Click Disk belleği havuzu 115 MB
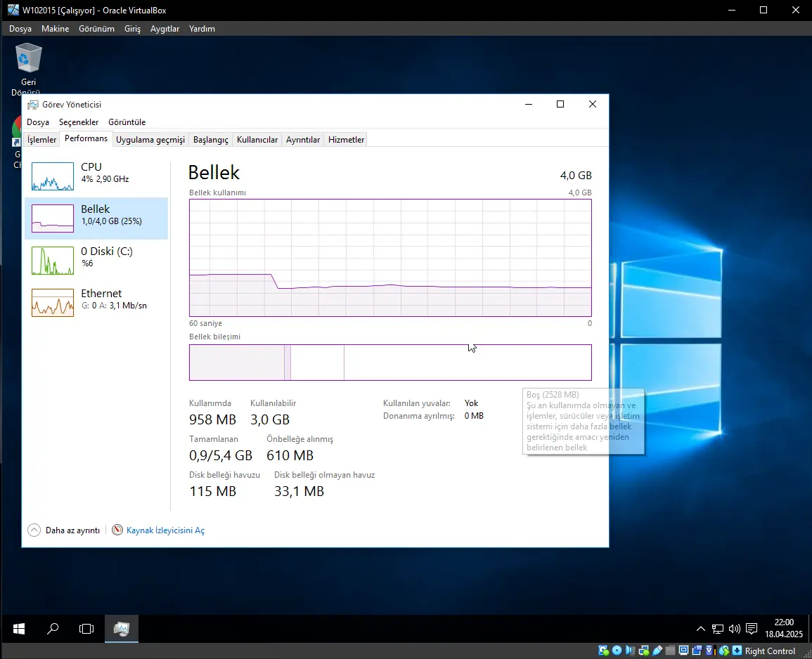The width and height of the screenshot is (812, 659). click(x=212, y=491)
